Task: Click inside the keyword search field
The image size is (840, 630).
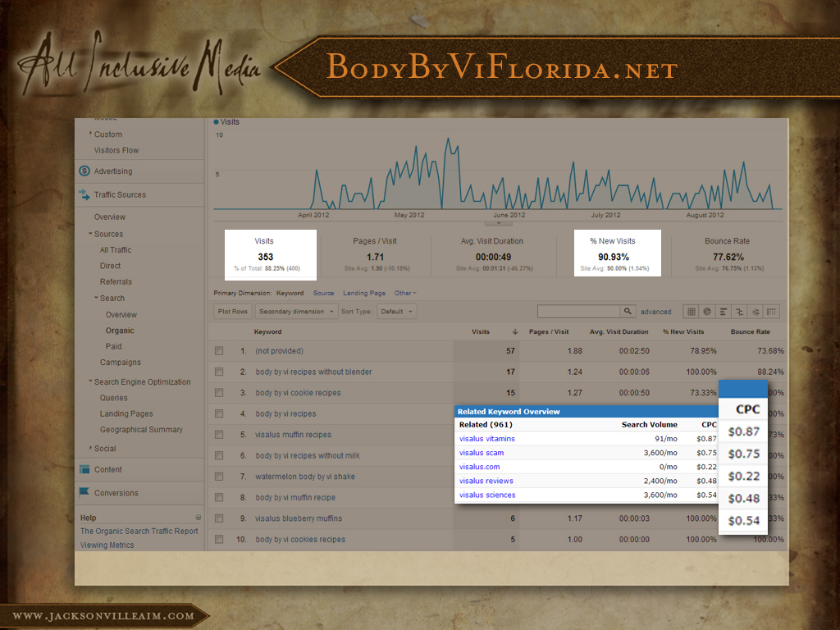Action: click(578, 312)
